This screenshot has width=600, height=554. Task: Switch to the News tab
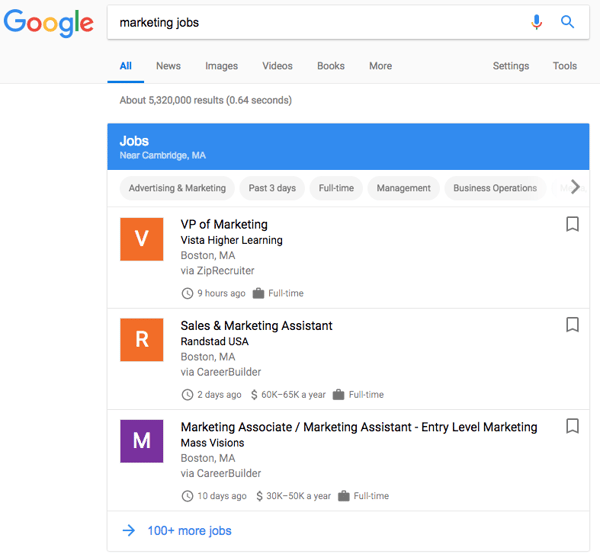pos(168,66)
